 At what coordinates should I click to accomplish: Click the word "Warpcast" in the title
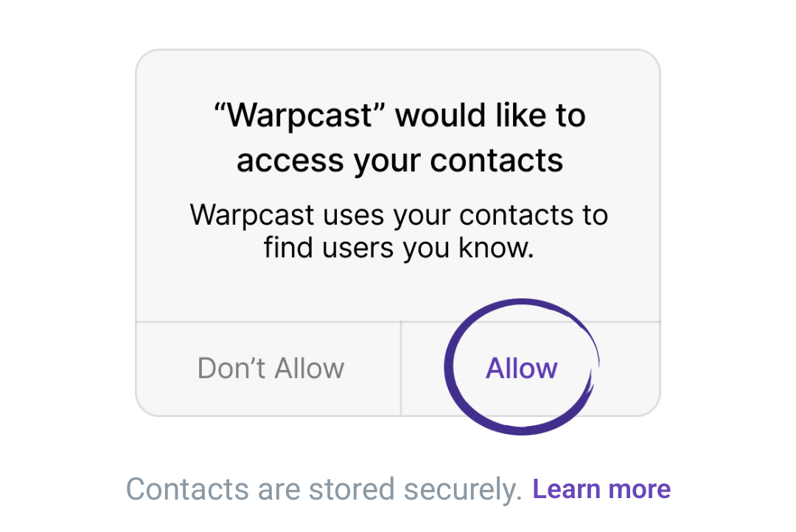click(x=299, y=116)
